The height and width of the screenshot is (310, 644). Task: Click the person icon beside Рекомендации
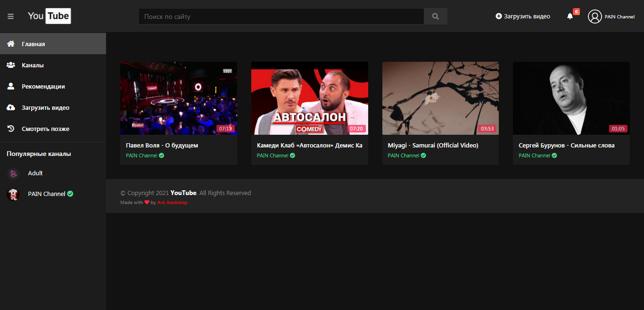click(x=10, y=86)
